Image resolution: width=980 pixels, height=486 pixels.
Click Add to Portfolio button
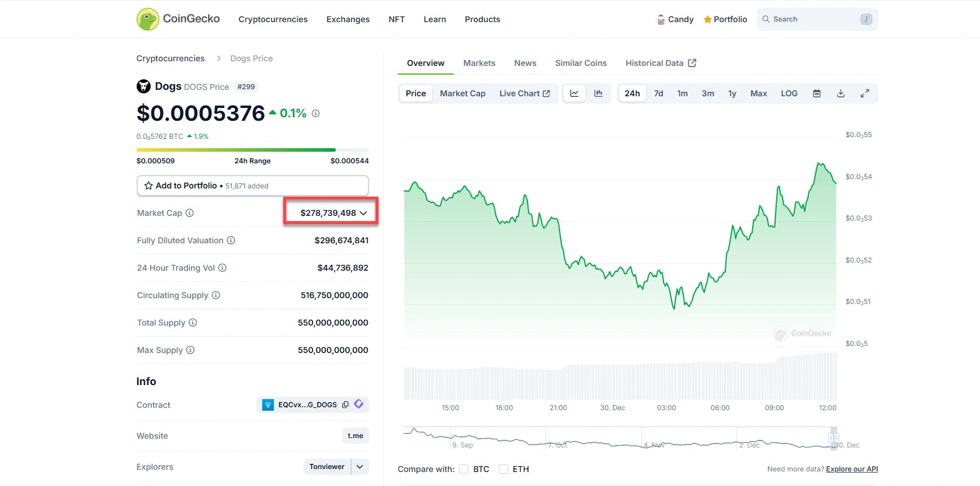(252, 186)
